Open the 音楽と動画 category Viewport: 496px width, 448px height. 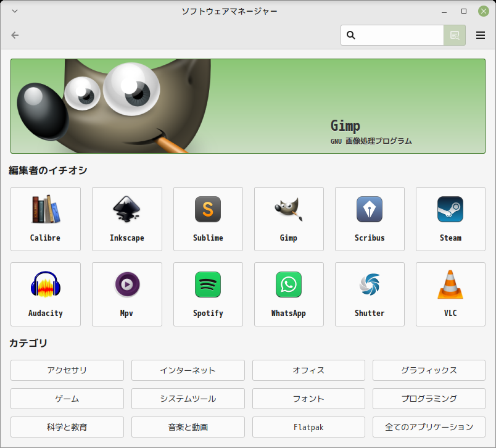(x=188, y=427)
